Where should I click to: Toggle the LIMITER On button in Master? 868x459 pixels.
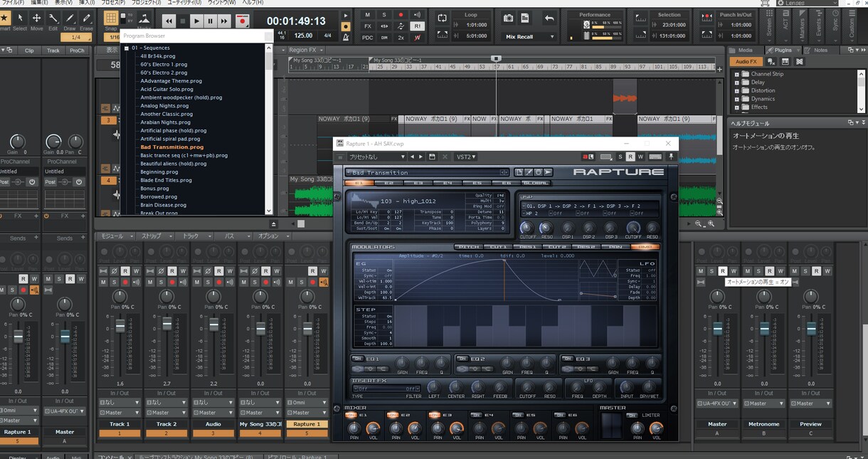[x=630, y=416]
